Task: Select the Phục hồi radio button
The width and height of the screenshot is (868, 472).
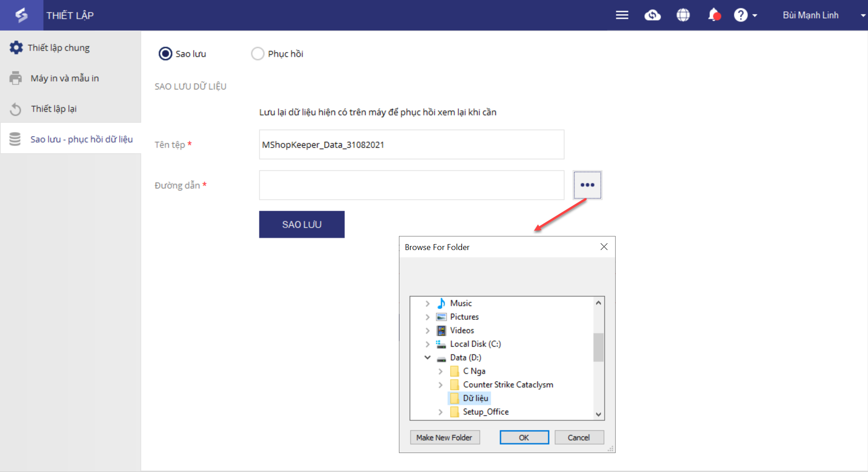Action: coord(258,54)
